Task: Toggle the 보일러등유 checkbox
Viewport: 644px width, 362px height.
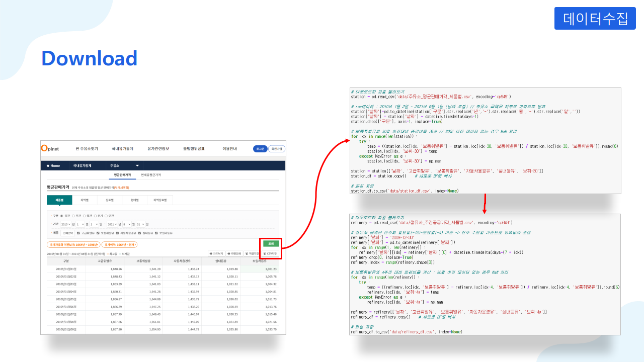Action: (156, 233)
